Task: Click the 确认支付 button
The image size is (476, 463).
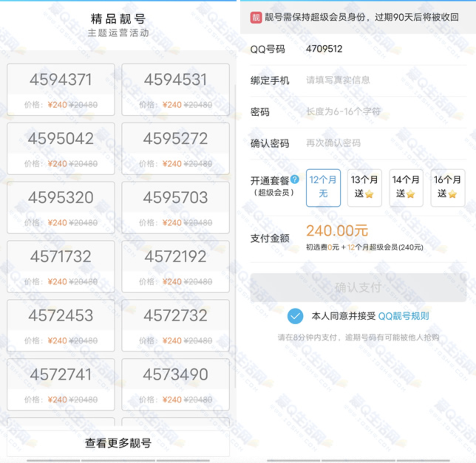Action: [358, 288]
